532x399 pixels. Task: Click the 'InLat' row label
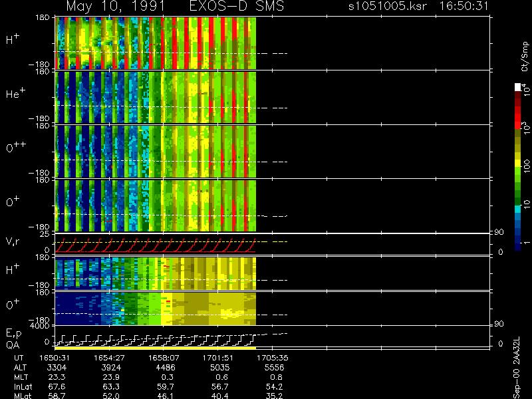(23, 386)
